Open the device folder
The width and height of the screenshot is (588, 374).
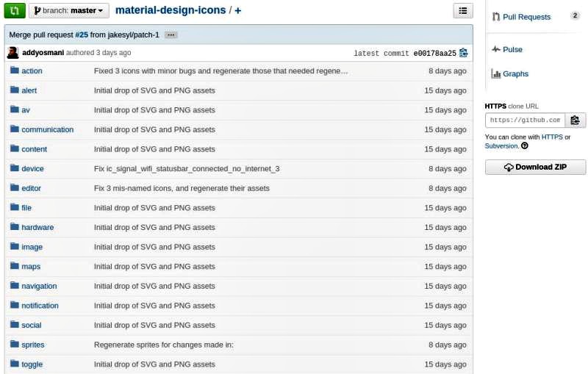[32, 169]
